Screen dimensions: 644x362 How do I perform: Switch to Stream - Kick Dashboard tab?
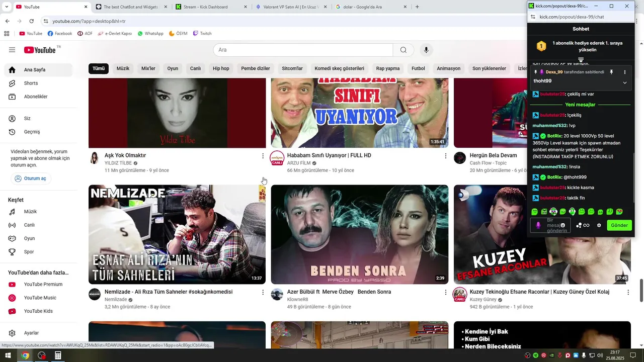pos(212,7)
